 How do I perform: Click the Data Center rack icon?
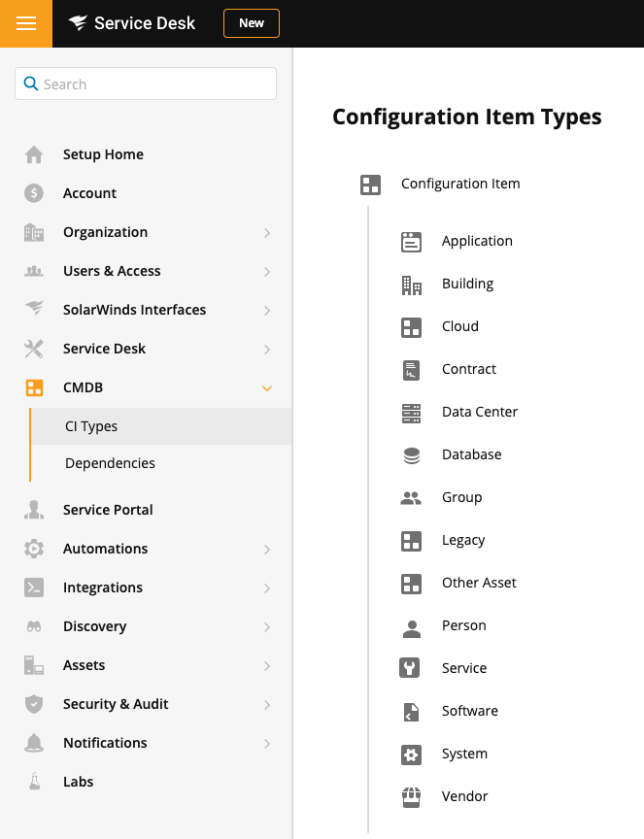(411, 412)
